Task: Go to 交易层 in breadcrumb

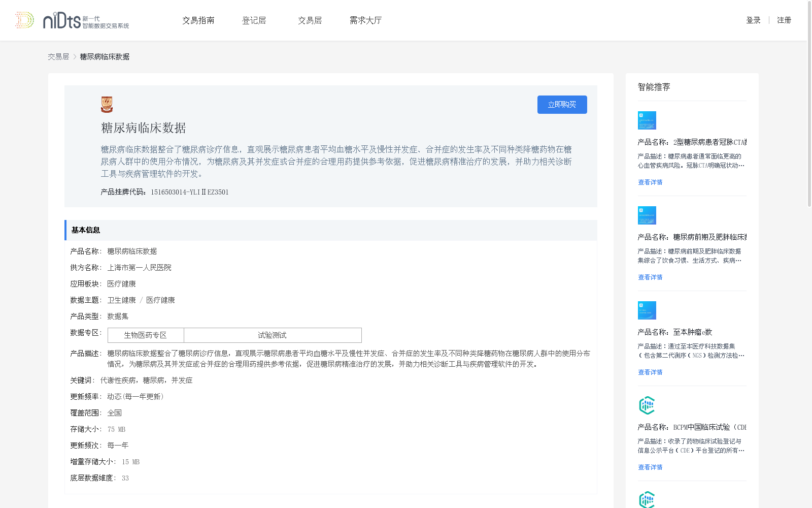Action: [x=58, y=57]
